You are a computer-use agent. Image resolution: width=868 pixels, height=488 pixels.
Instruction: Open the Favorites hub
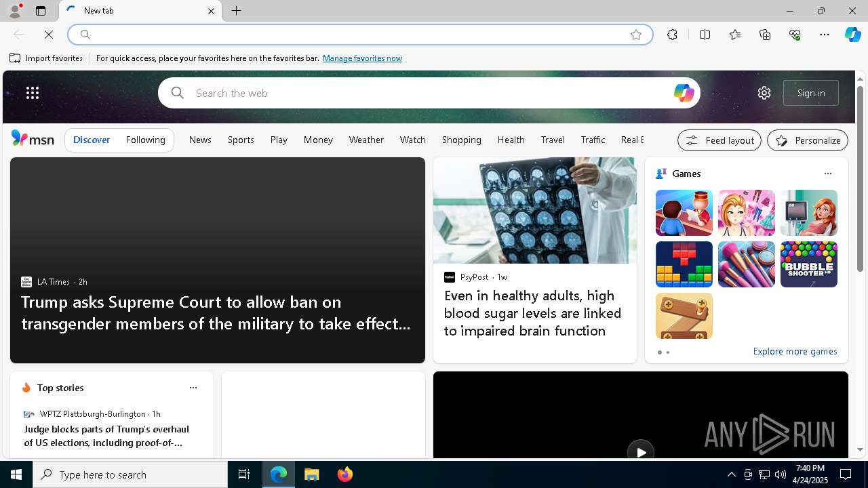point(735,35)
